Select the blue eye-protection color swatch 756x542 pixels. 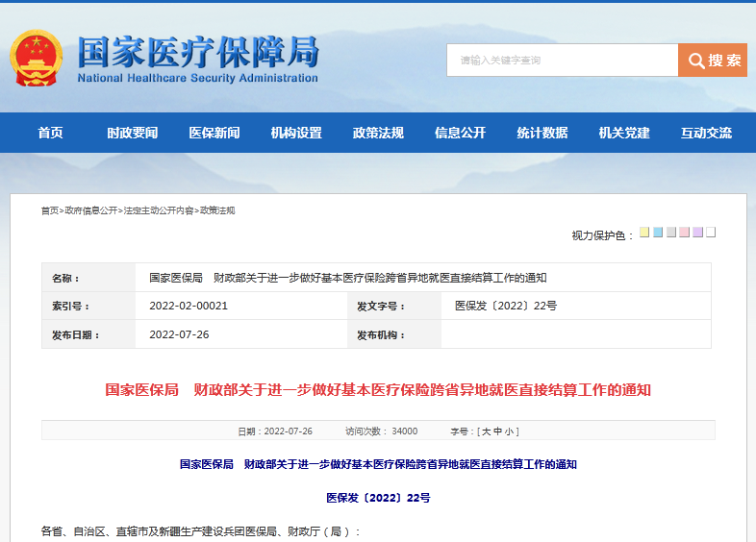coord(658,233)
